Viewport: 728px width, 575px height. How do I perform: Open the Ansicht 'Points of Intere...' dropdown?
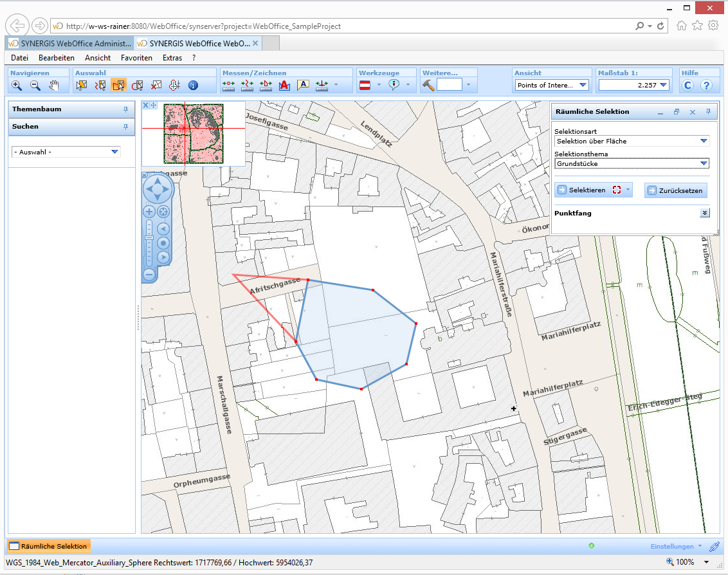[x=585, y=85]
